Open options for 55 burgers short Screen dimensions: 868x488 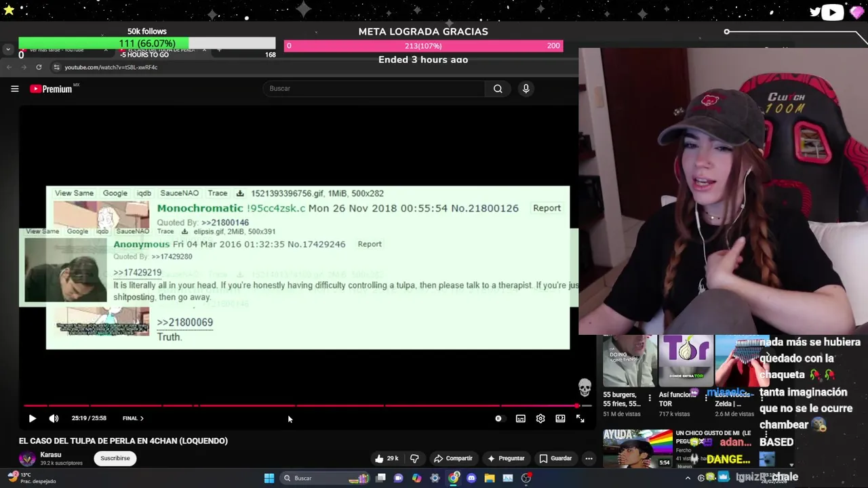650,398
